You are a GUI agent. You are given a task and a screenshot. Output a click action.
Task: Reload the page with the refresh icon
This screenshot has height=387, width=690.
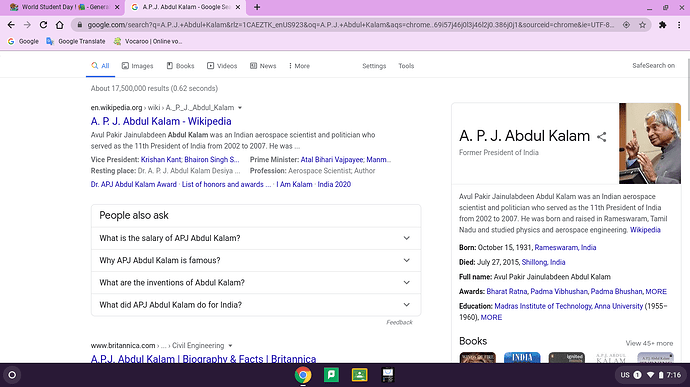(43, 25)
